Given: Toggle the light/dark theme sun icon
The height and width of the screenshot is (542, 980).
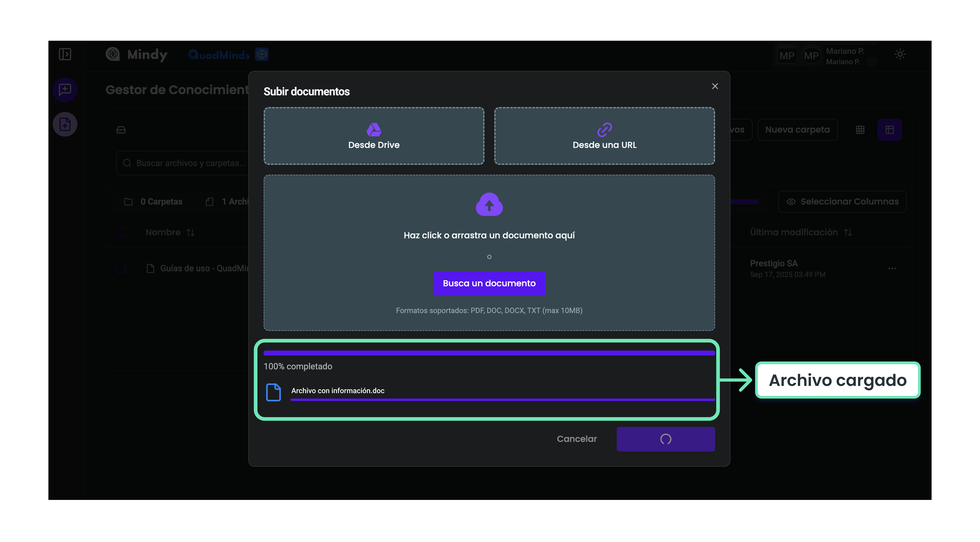Looking at the screenshot, I should coord(900,54).
